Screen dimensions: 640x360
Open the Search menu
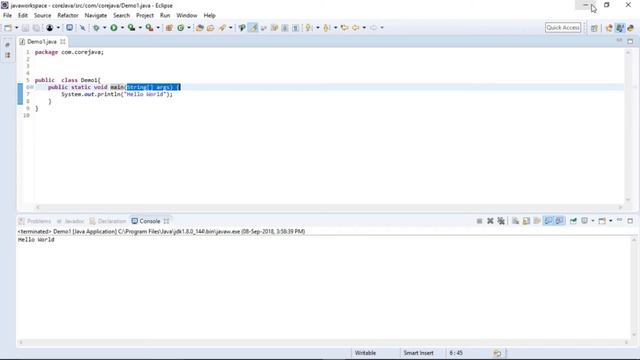122,16
